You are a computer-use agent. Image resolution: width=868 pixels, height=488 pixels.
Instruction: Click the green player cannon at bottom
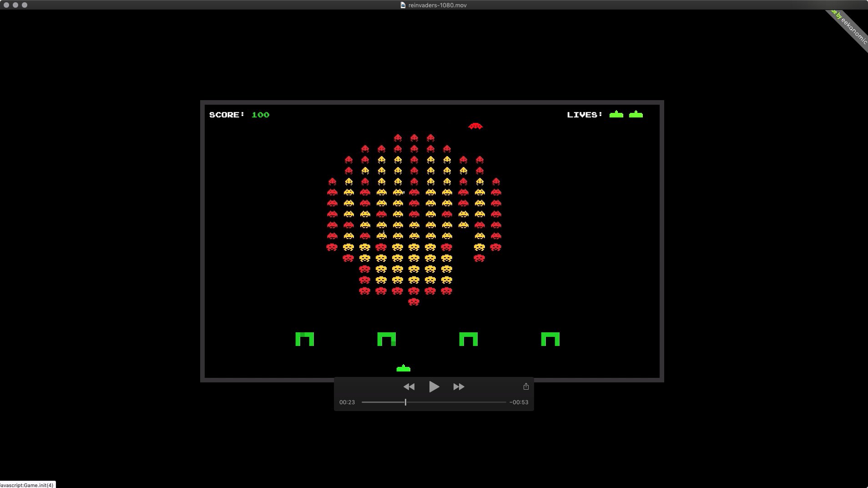404,368
